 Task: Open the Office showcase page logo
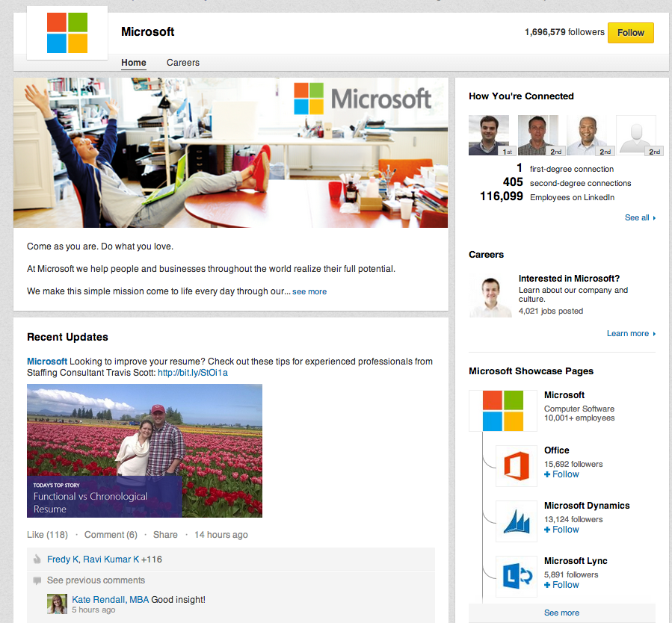517,466
